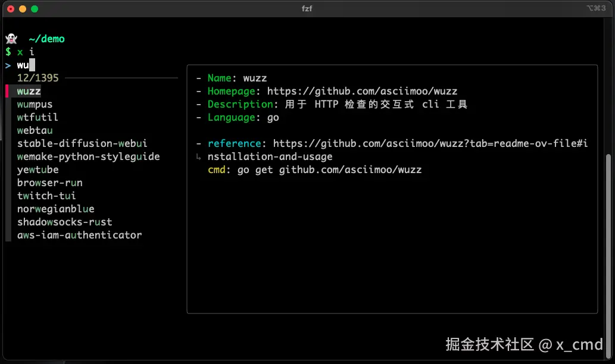615x364 pixels.
Task: Select the wtfutil list entry
Action: [38, 118]
